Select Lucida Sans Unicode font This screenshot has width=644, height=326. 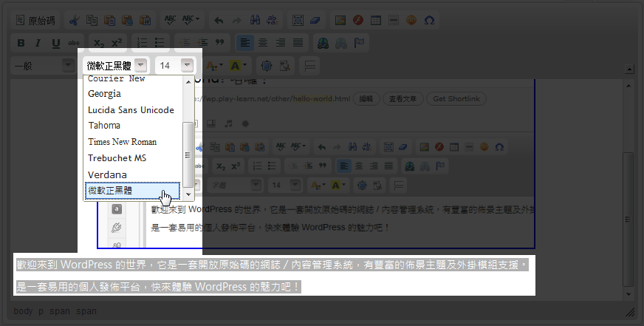133,109
